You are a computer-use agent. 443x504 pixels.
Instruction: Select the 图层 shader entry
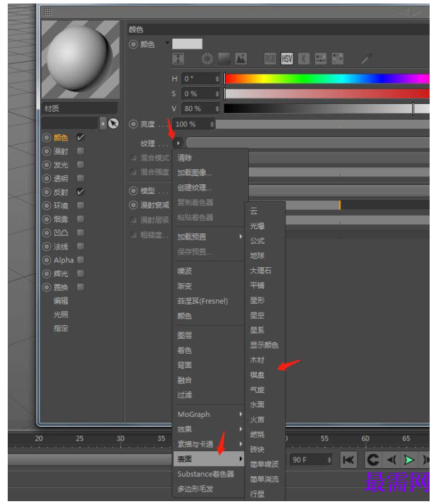184,335
